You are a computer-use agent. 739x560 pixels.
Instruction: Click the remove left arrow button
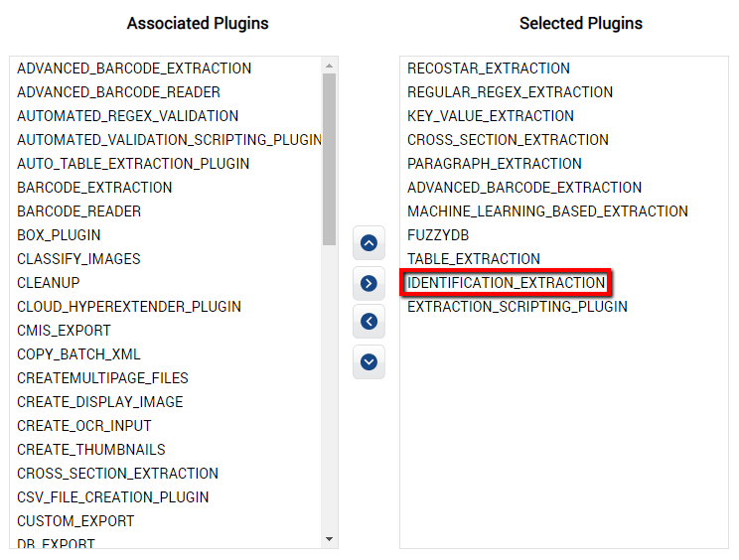[369, 322]
